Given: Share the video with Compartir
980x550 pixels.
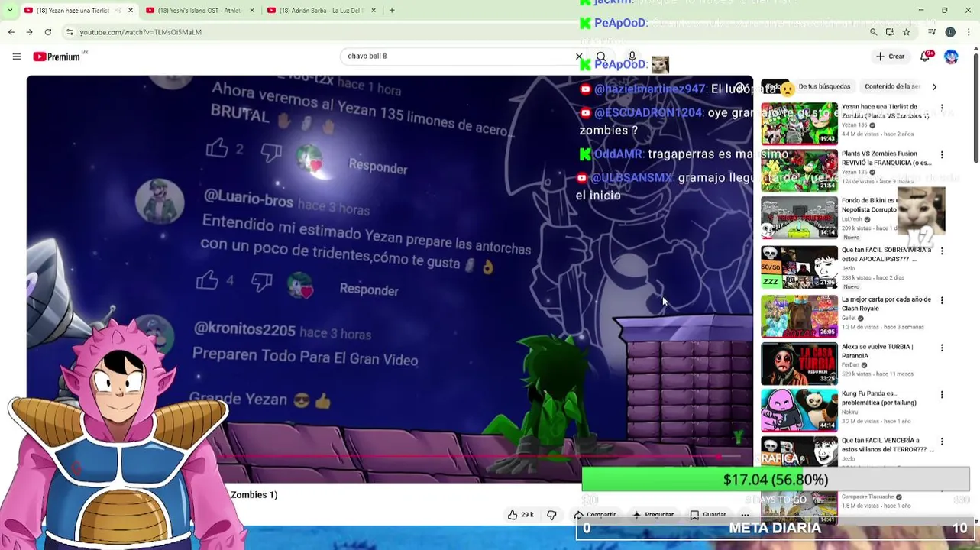Looking at the screenshot, I should pos(594,515).
